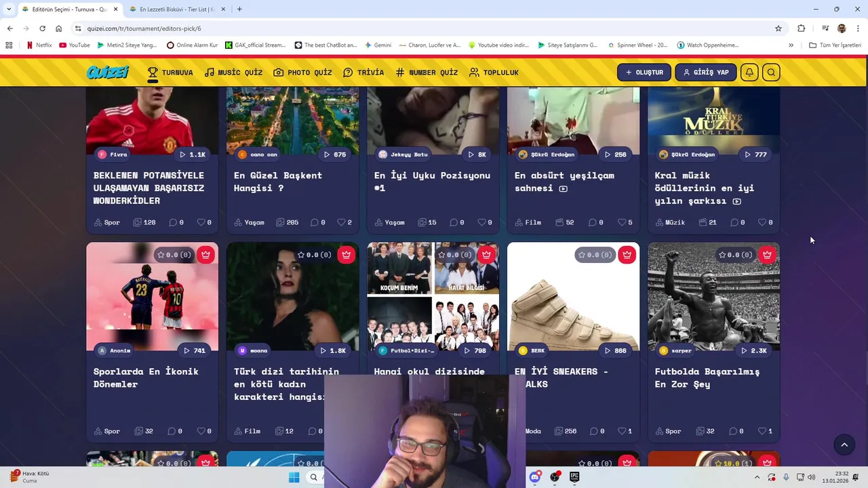Open title En Güzel Başkent Hangisi ?
Image resolution: width=868 pixels, height=488 pixels.
[278, 182]
